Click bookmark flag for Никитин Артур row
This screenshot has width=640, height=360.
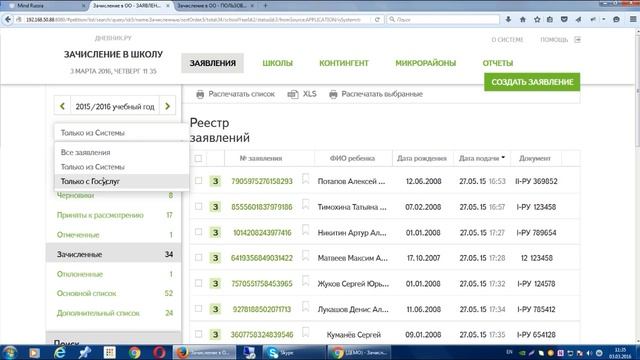[x=305, y=230]
